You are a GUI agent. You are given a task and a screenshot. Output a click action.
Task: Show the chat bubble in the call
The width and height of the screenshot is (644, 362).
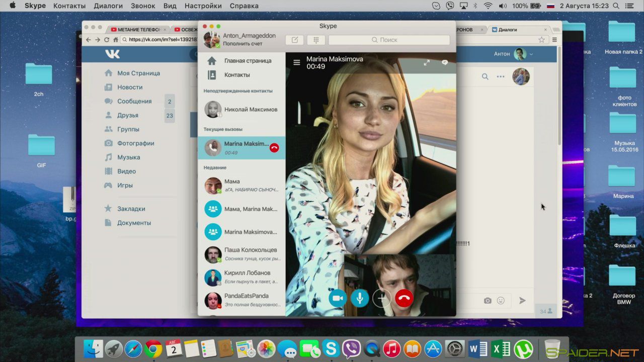coord(445,62)
